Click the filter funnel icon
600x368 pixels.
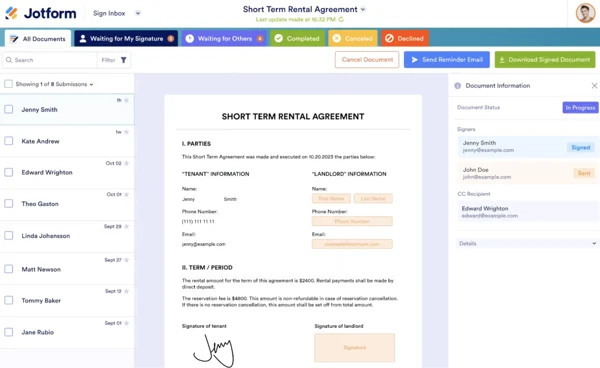click(x=124, y=60)
